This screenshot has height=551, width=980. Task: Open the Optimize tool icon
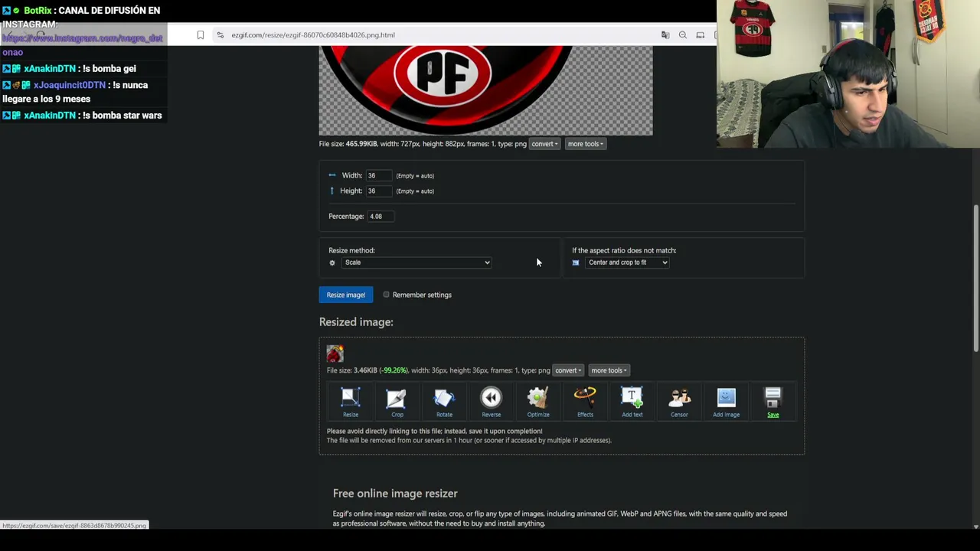point(538,398)
